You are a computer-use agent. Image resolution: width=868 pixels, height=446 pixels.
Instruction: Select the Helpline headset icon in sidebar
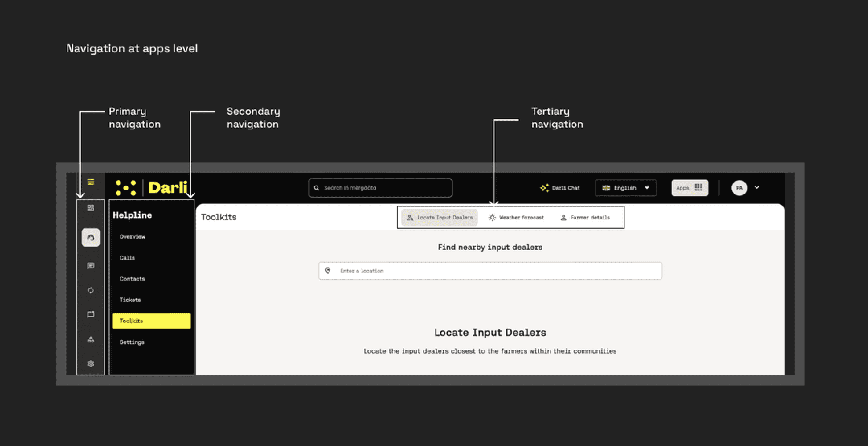(91, 238)
